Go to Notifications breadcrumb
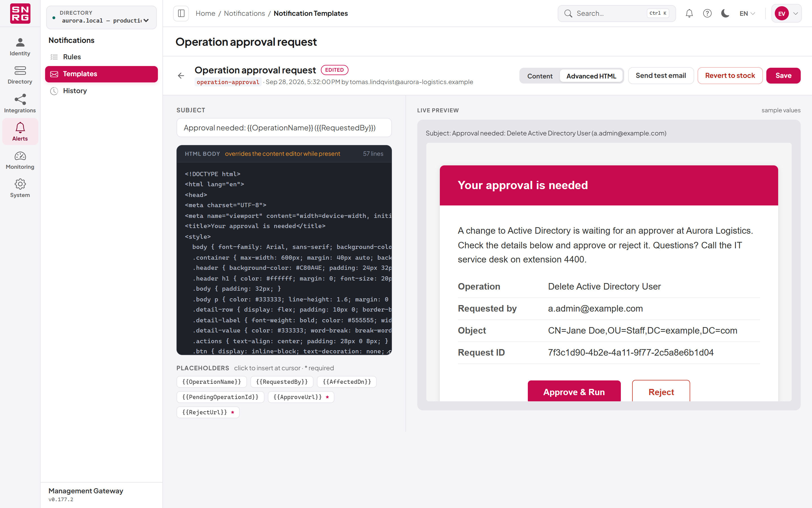The image size is (812, 508). tap(244, 14)
